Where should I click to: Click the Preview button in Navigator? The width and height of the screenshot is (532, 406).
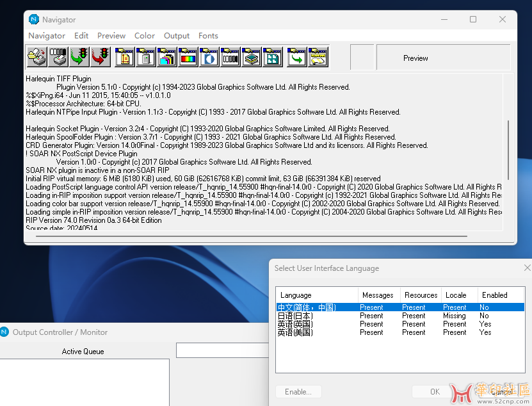443,57
